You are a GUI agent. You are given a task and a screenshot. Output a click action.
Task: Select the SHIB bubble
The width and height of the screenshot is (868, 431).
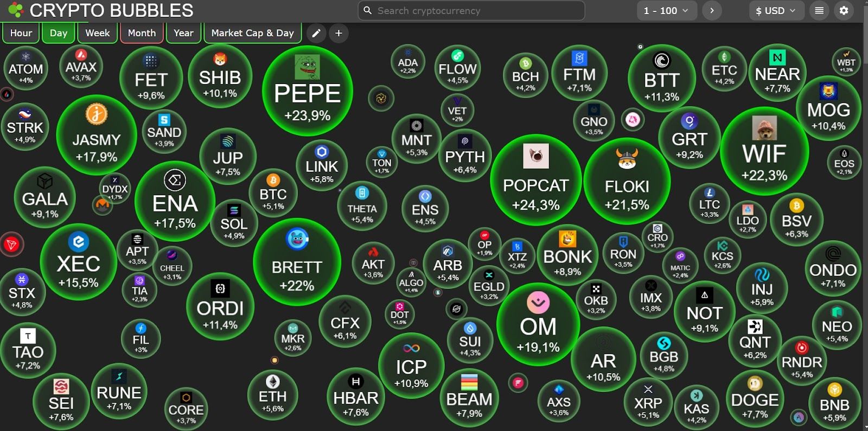[x=220, y=76]
